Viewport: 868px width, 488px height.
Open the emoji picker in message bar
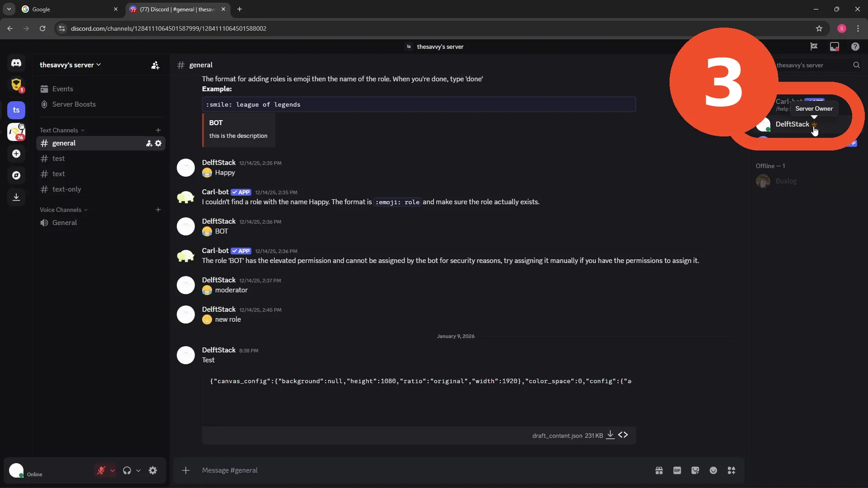[713, 470]
